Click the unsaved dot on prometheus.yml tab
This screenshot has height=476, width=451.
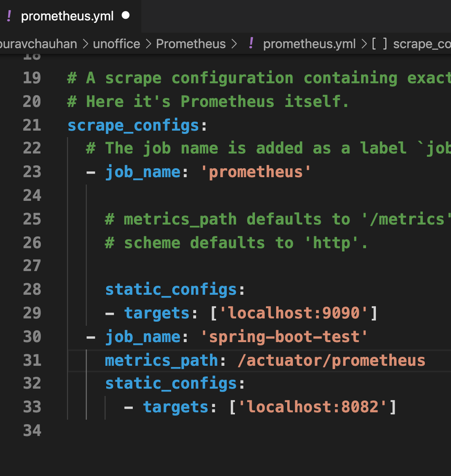125,15
